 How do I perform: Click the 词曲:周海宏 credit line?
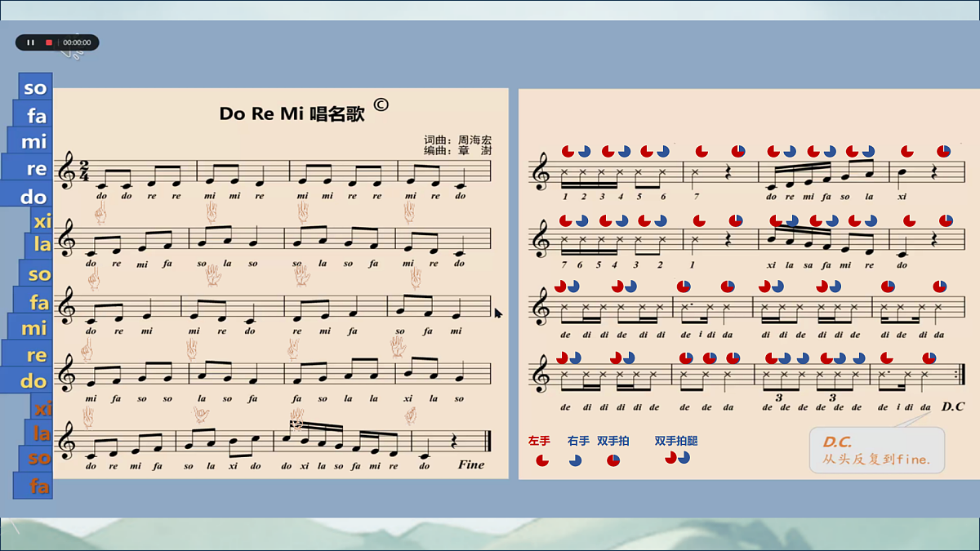(x=457, y=140)
